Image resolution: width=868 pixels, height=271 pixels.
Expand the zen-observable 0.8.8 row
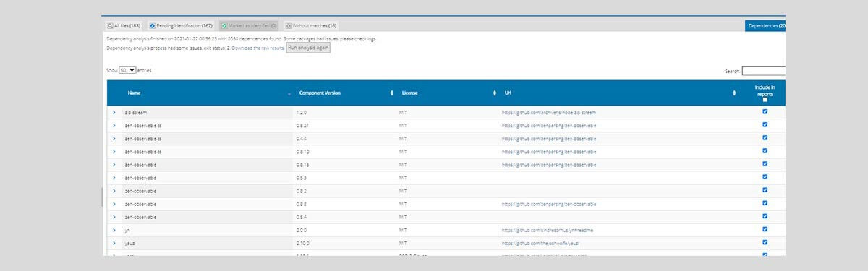click(114, 204)
